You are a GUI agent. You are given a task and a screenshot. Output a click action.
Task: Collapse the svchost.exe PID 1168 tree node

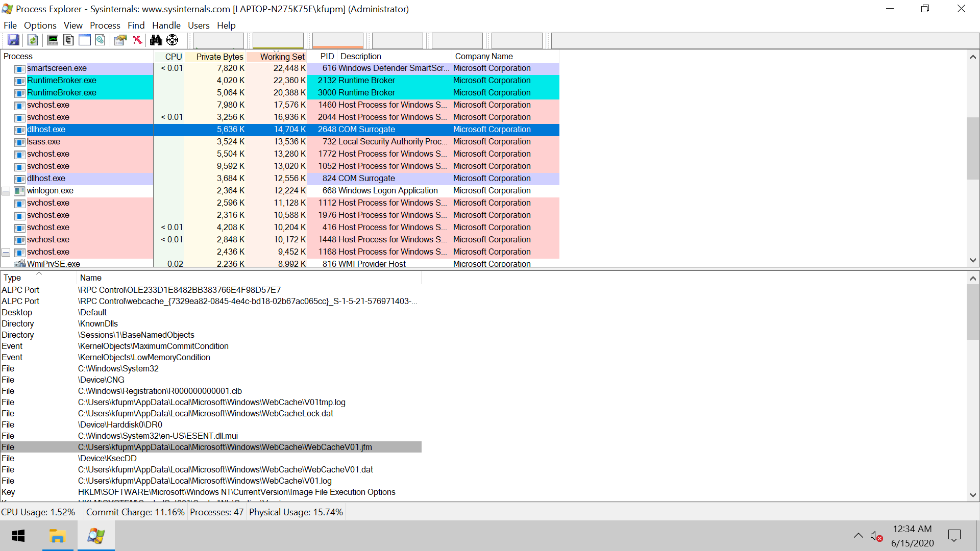pos(6,252)
